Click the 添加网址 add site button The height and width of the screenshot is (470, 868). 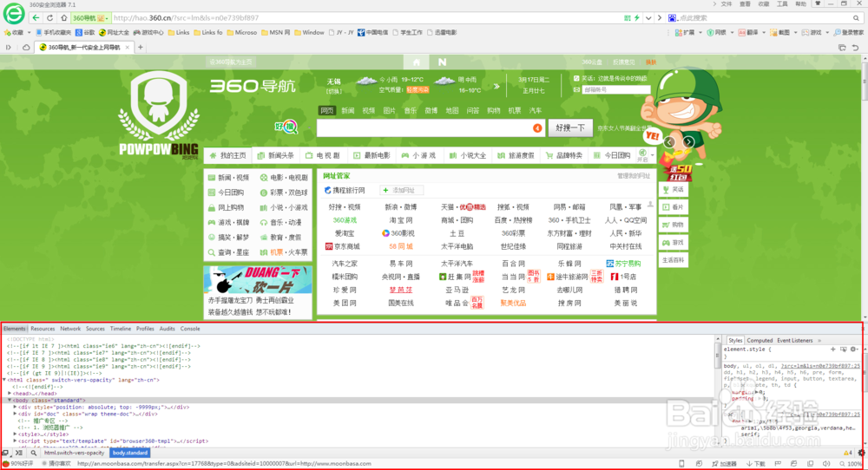coord(402,190)
